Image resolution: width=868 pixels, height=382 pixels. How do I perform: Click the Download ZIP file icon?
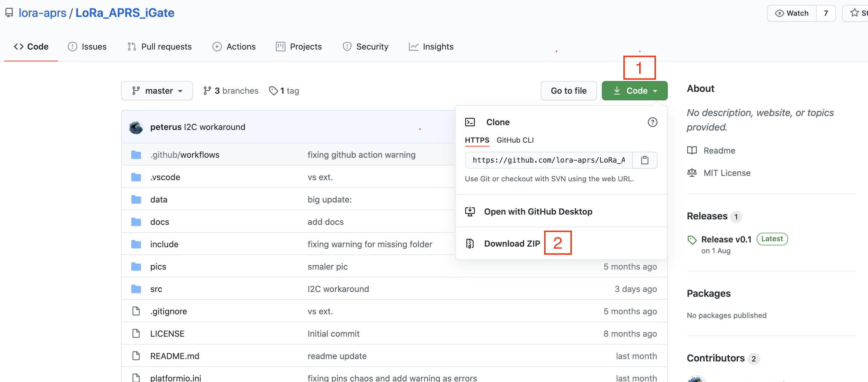click(470, 243)
